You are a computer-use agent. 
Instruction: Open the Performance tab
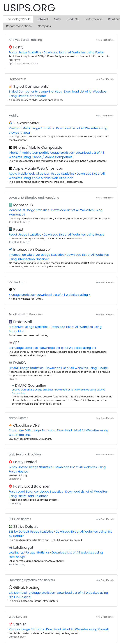93,19
